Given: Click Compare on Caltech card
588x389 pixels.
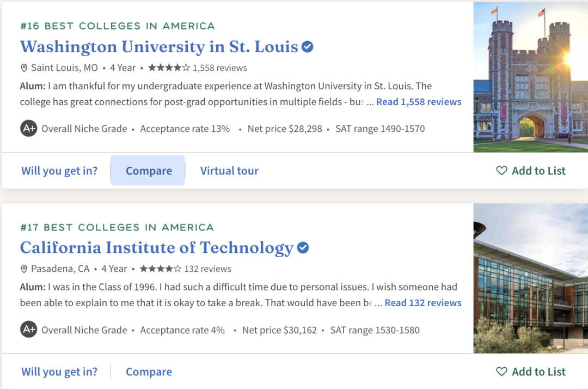Looking at the screenshot, I should point(149,372).
